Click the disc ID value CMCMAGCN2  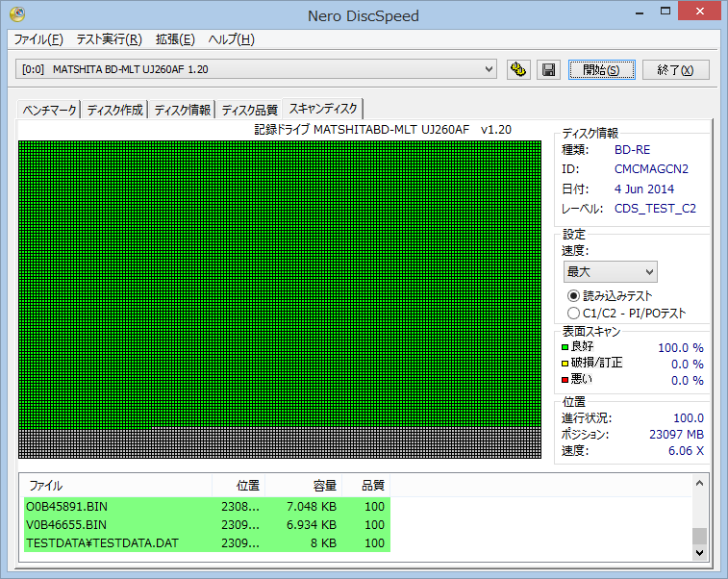point(651,169)
